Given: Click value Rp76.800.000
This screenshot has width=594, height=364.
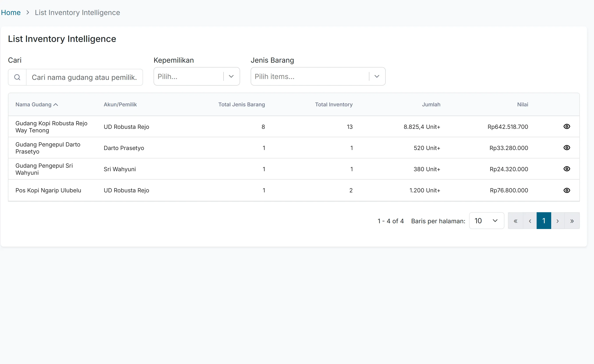Looking at the screenshot, I should (x=509, y=190).
